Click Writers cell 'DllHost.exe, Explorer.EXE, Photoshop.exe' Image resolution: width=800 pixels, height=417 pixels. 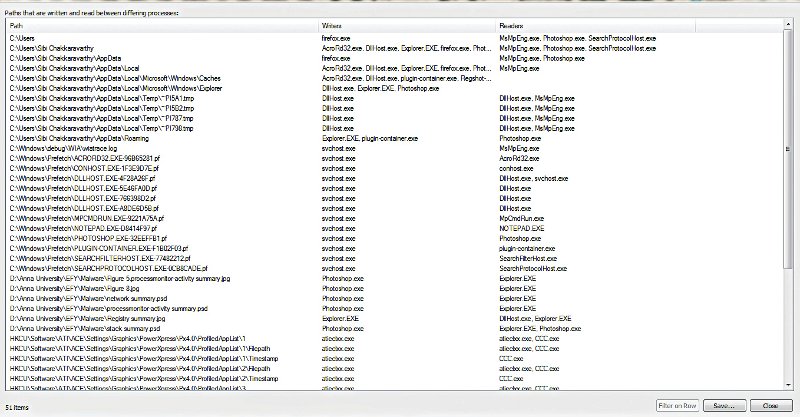[x=381, y=88]
